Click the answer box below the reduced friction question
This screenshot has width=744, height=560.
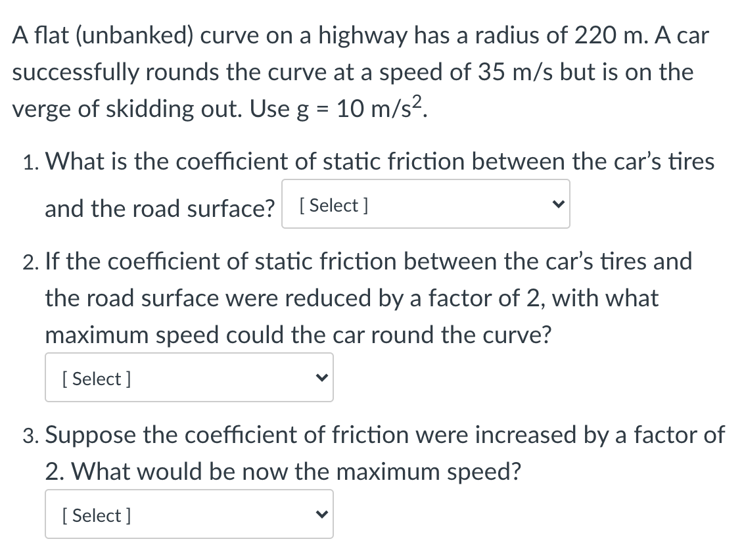189,377
